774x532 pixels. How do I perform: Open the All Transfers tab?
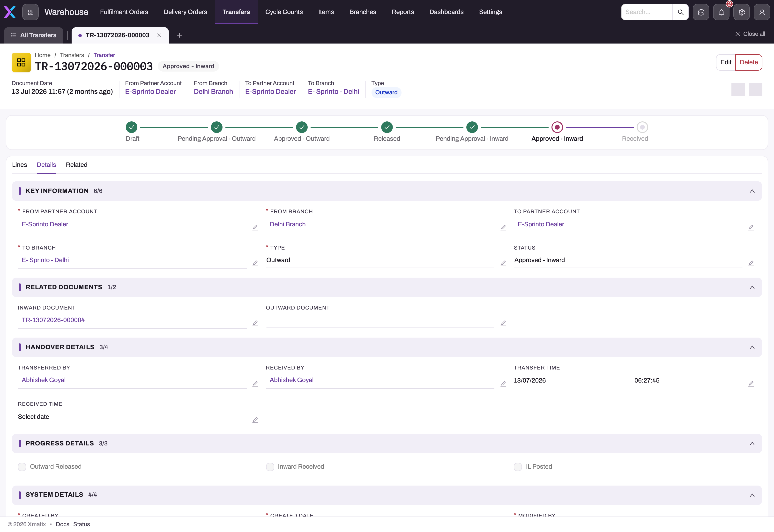tap(33, 35)
